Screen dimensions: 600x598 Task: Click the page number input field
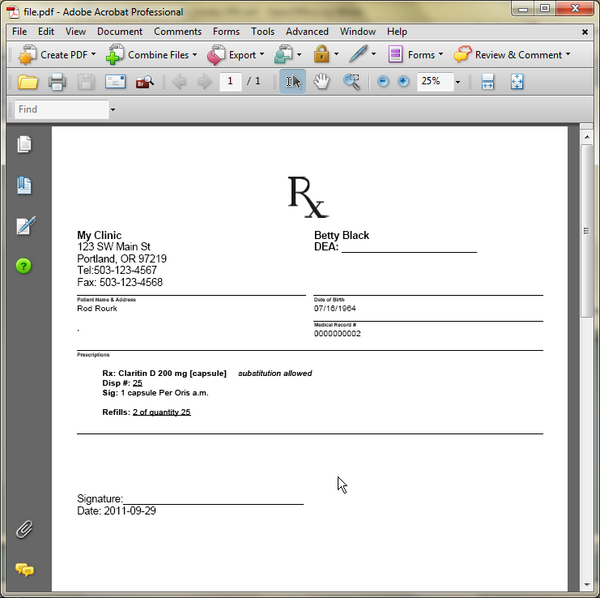tap(230, 81)
